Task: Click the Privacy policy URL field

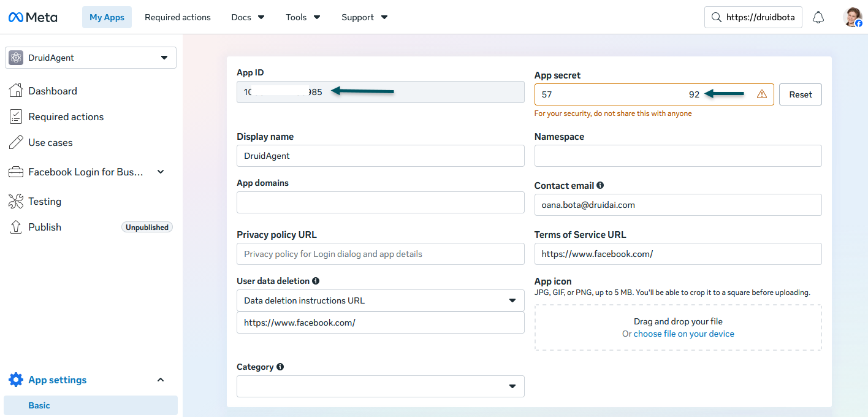Action: tap(381, 254)
